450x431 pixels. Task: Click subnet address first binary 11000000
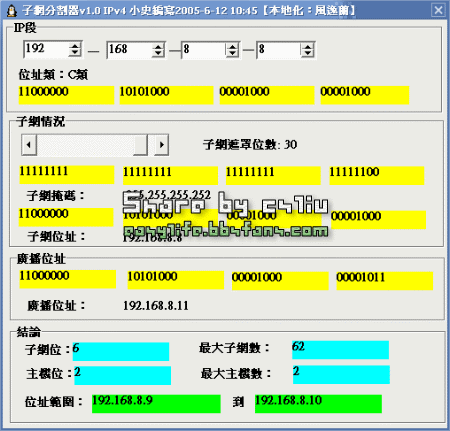pyautogui.click(x=66, y=217)
